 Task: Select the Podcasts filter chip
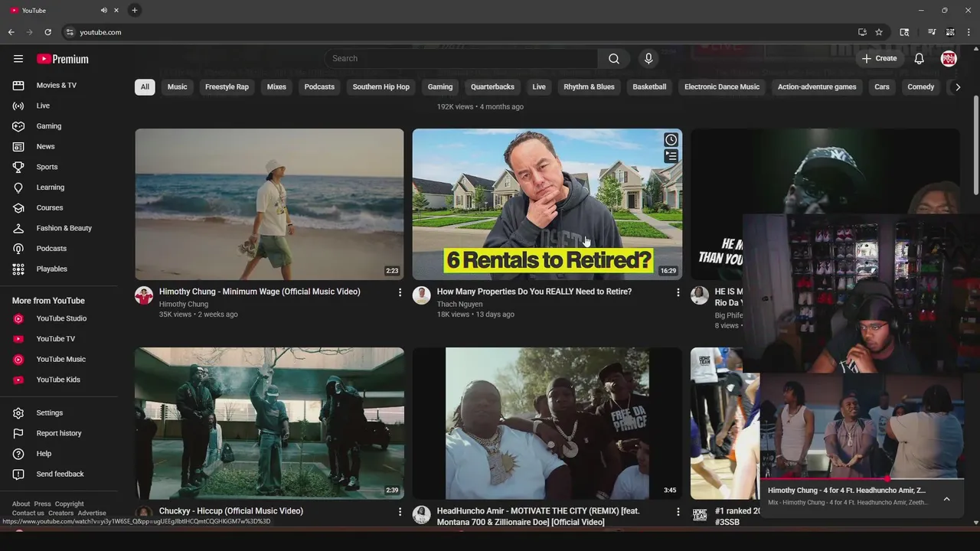319,87
